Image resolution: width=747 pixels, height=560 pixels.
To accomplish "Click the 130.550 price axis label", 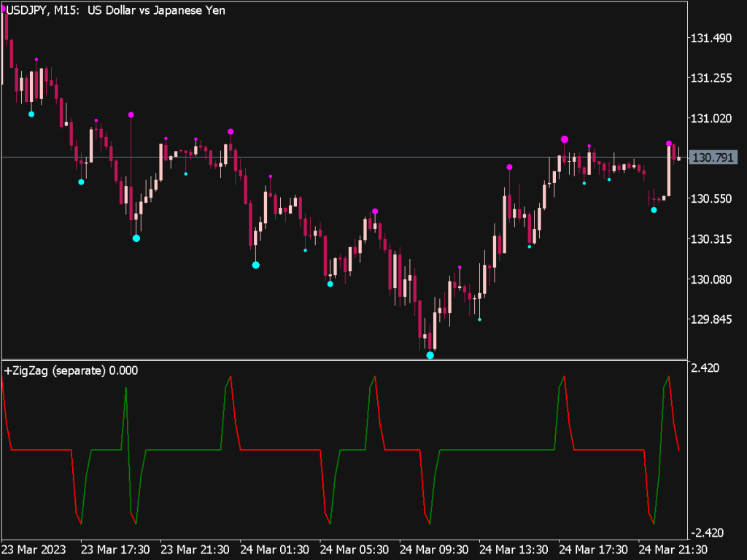I will click(x=711, y=198).
